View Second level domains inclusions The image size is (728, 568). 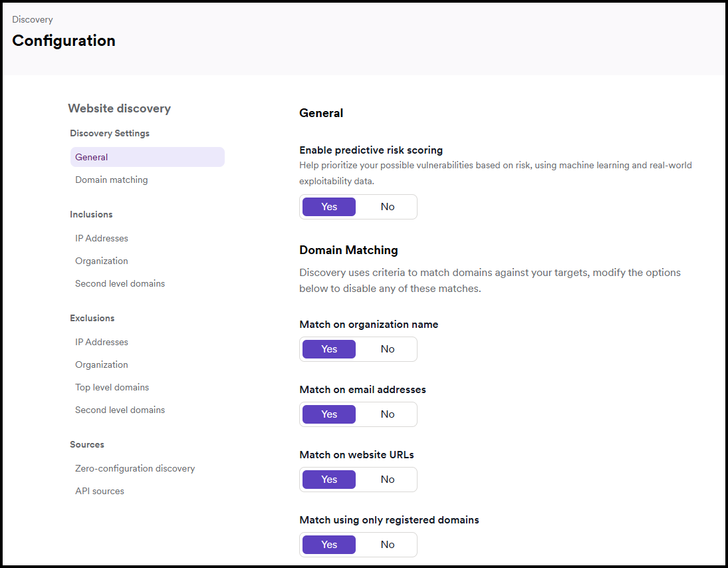click(x=120, y=283)
